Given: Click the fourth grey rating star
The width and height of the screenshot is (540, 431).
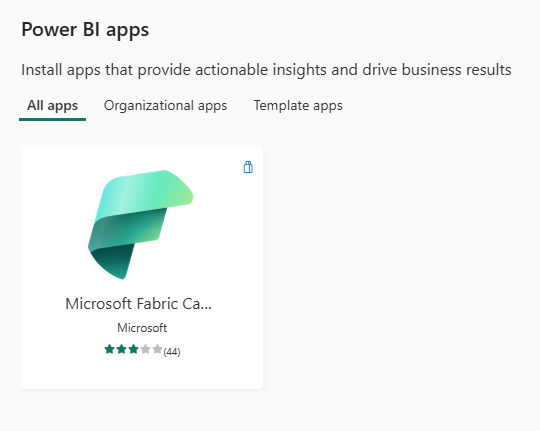Looking at the screenshot, I should [145, 349].
